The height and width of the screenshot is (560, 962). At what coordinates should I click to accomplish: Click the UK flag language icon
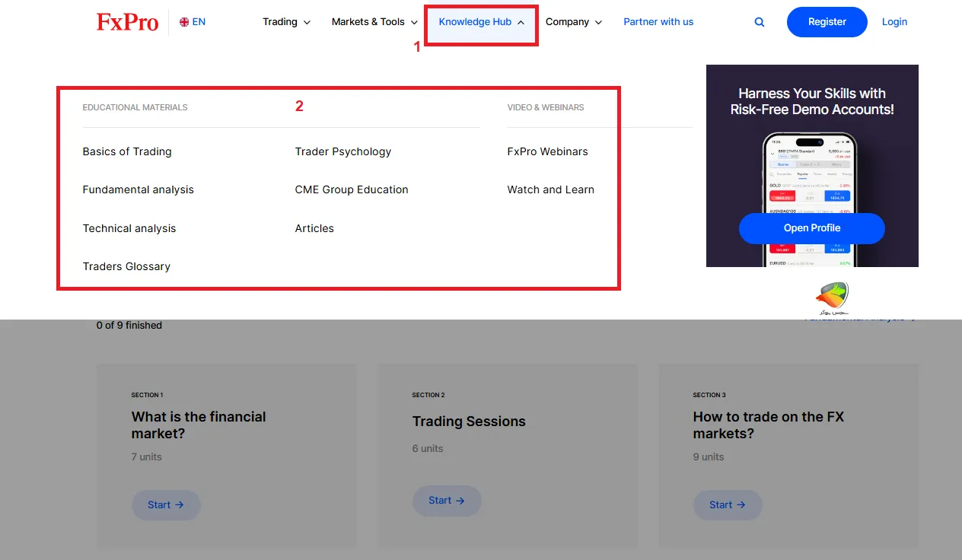point(184,22)
